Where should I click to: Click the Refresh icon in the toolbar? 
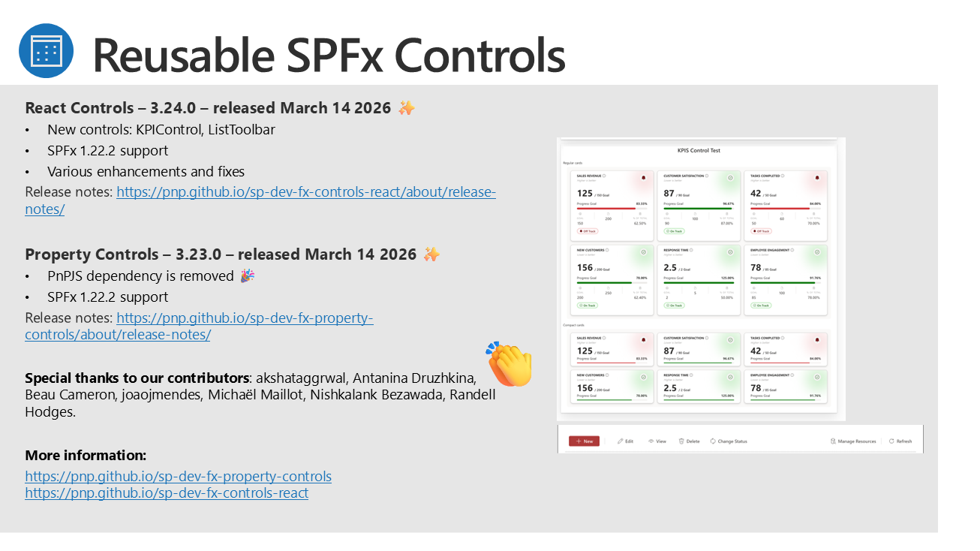891,441
